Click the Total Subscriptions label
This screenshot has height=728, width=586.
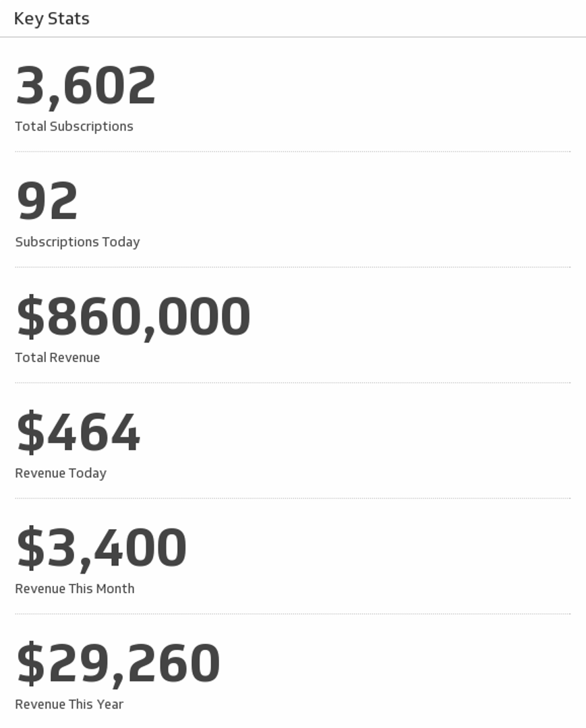(x=74, y=126)
